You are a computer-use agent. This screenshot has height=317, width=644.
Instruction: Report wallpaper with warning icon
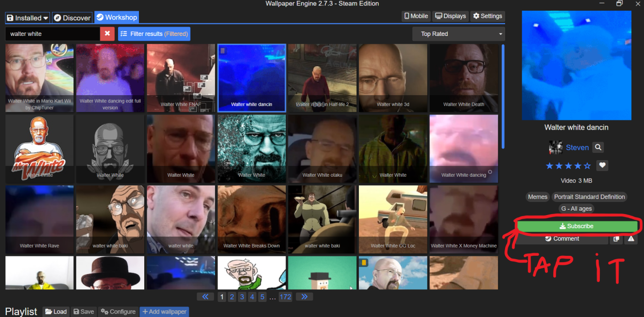tap(631, 239)
